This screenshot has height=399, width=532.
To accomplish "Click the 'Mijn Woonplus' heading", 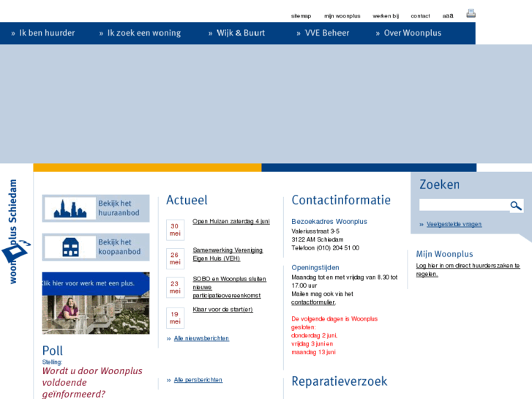I will tap(444, 254).
